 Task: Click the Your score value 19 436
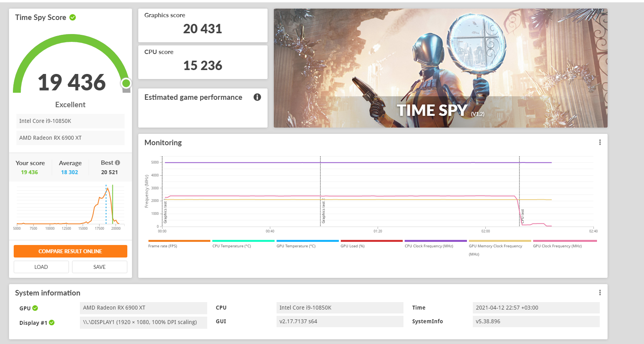(x=29, y=172)
